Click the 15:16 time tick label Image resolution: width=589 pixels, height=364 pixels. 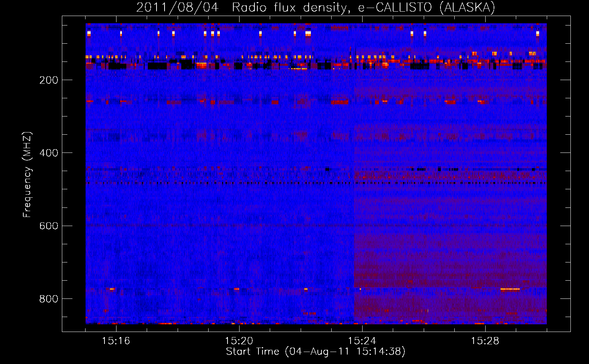click(116, 341)
